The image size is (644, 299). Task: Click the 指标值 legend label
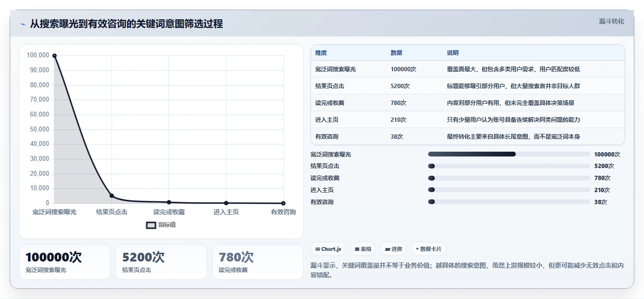[167, 225]
